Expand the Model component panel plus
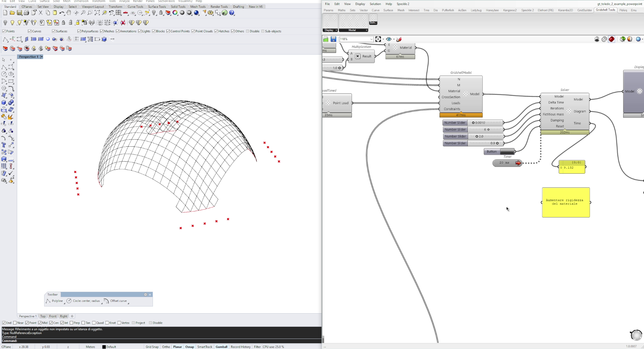Image resolution: width=644 pixels, height=349 pixels. click(366, 30)
